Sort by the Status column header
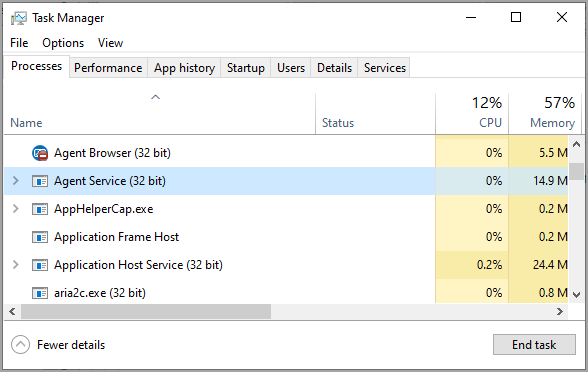Image resolution: width=588 pixels, height=372 pixels. point(375,114)
